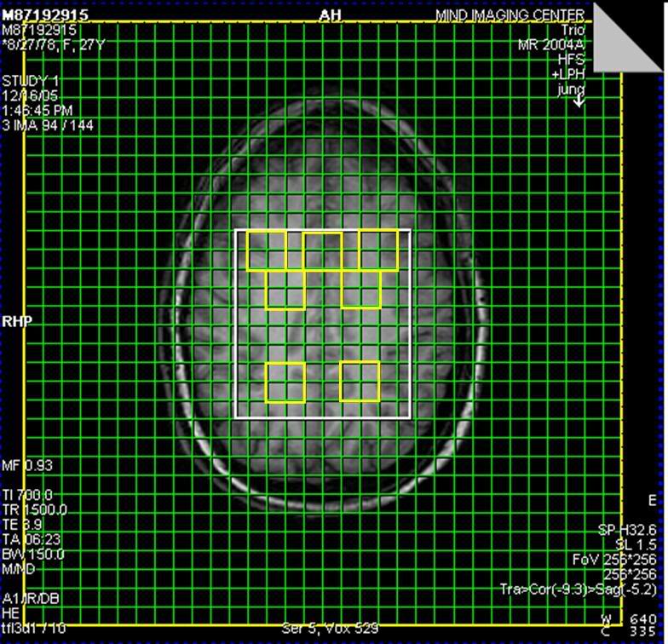The width and height of the screenshot is (668, 644).
Task: Click the 'RHP' orientation label on left
Action: pyautogui.click(x=15, y=321)
